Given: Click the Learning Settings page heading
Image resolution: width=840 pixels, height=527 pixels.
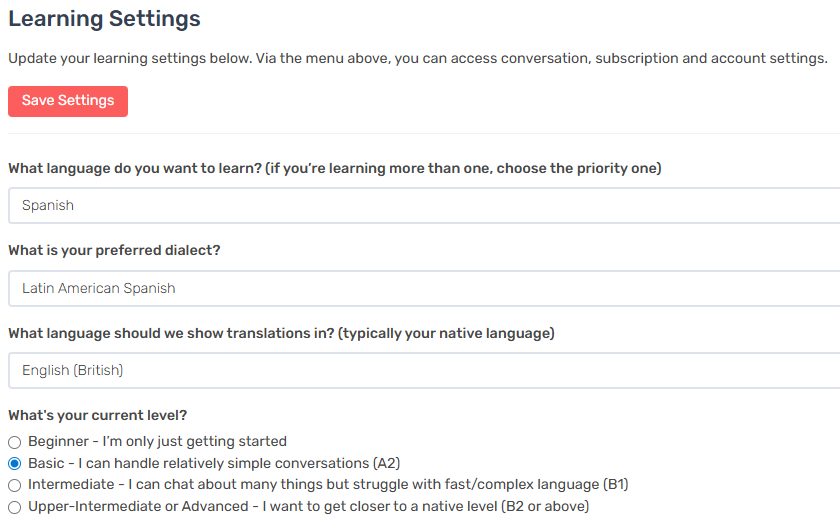Looking at the screenshot, I should [x=104, y=19].
